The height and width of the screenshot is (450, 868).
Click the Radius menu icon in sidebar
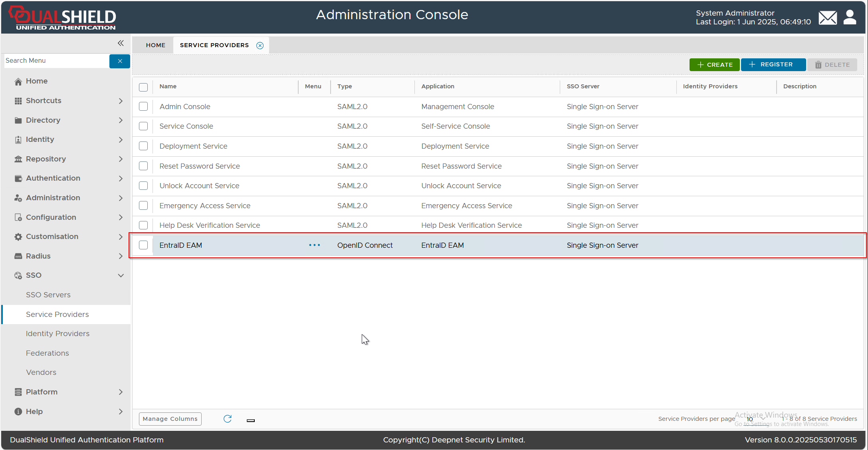[x=18, y=256]
